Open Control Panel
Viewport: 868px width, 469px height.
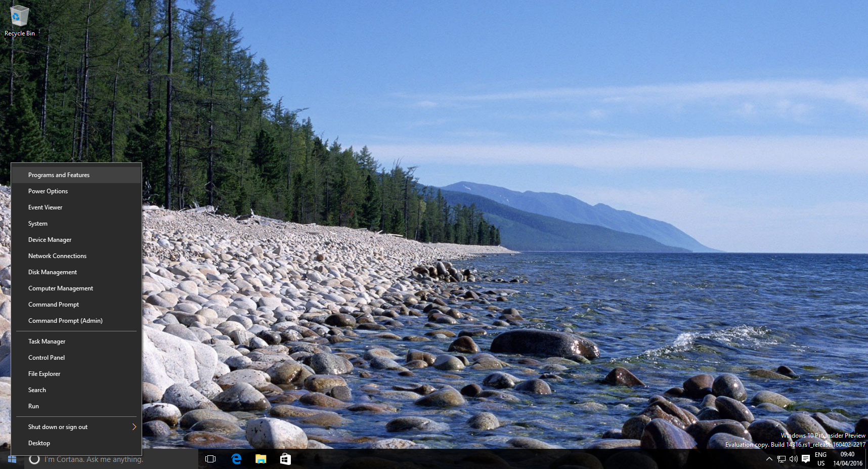[x=76, y=358]
